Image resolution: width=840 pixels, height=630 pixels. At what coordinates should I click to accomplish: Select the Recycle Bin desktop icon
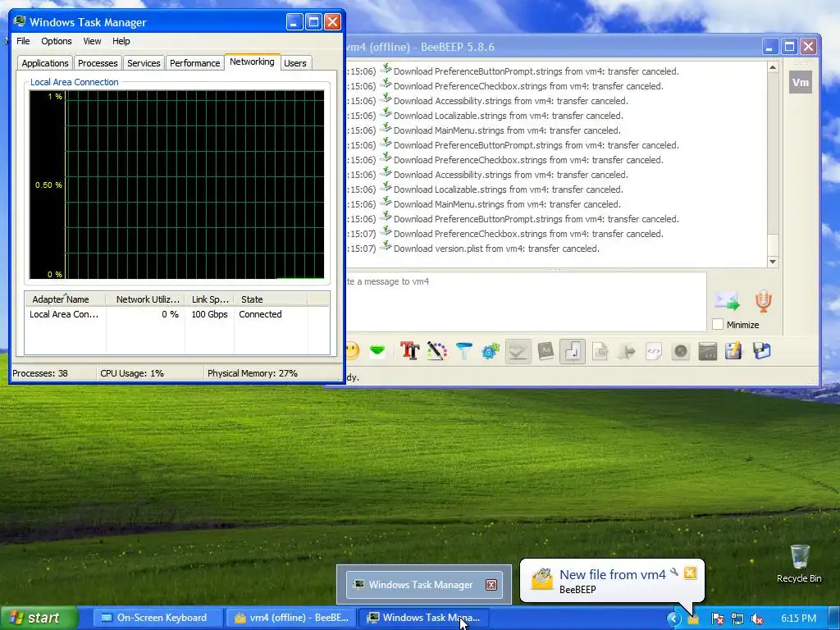pos(799,564)
